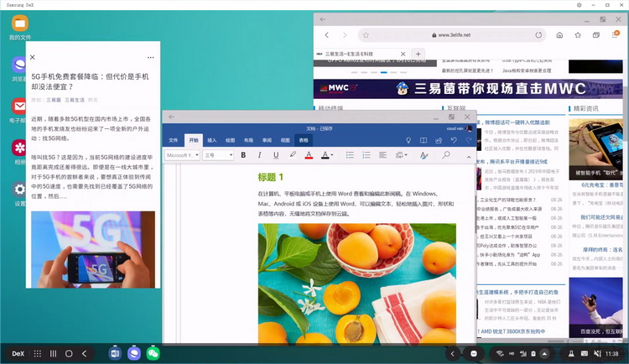Click the DeX button in taskbar
Screen dimensions: 629x364
pos(18,354)
